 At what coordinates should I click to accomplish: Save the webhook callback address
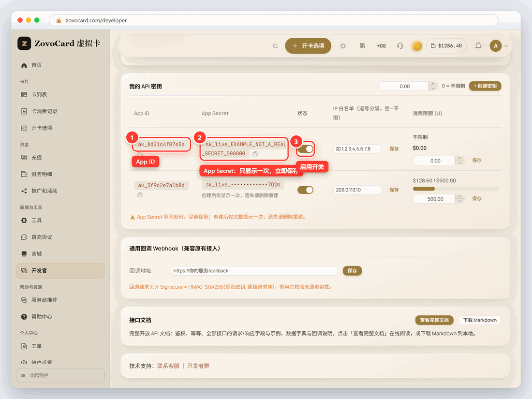coord(352,270)
